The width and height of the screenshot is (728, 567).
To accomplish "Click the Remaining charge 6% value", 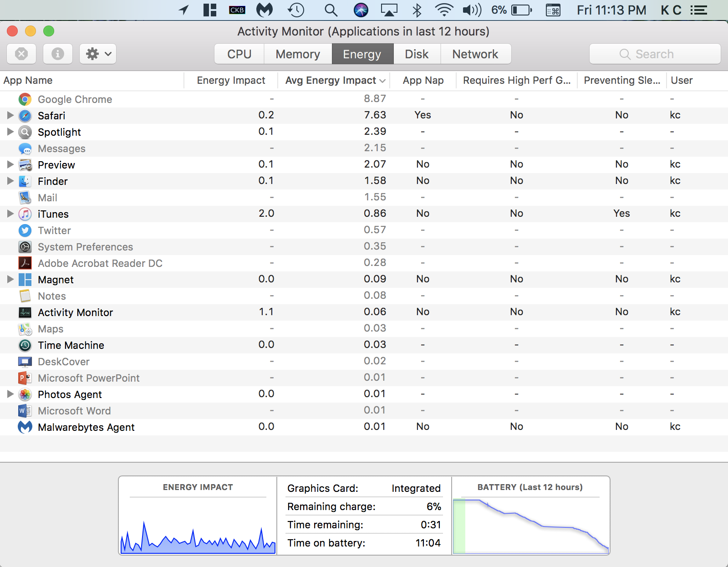I will point(434,506).
